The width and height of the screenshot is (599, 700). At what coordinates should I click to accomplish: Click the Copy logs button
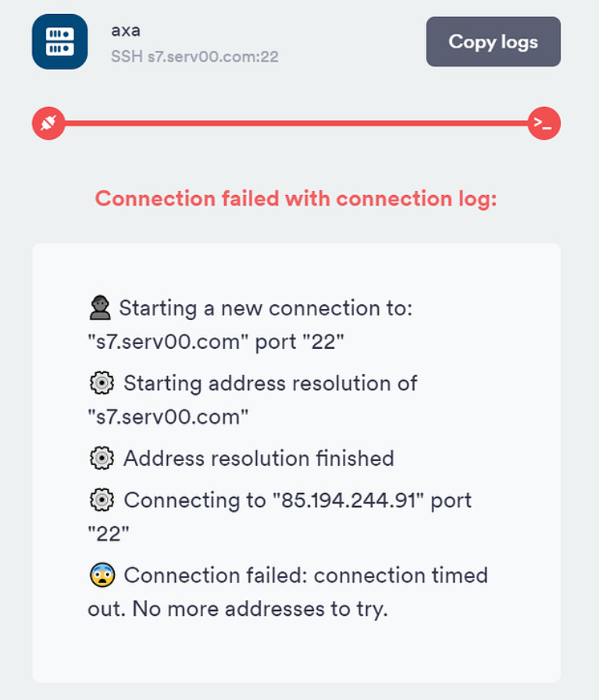[x=493, y=42]
